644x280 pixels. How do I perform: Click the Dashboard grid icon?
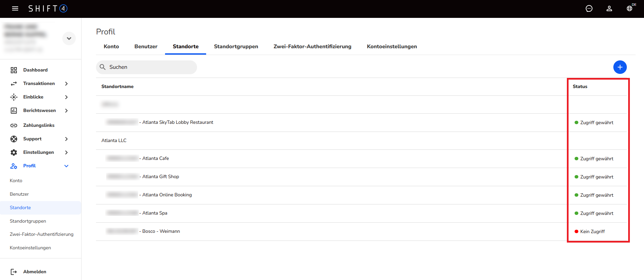coord(14,70)
